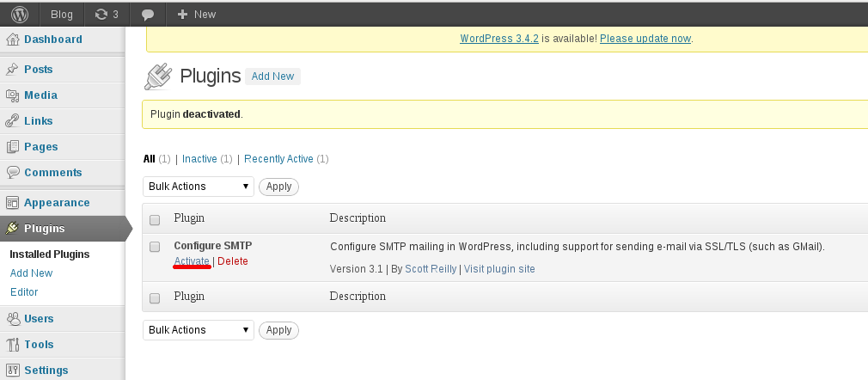Click the Media icon in sidebar

[12, 95]
